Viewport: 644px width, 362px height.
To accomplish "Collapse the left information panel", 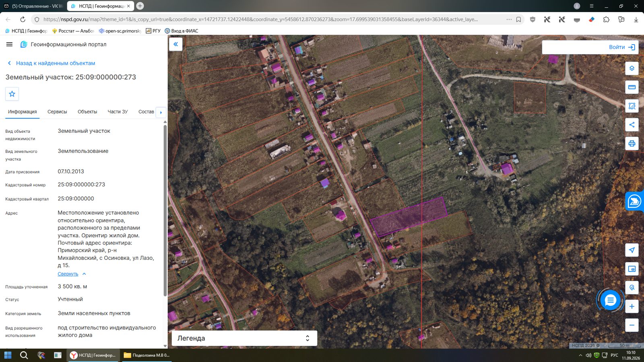I will point(175,44).
